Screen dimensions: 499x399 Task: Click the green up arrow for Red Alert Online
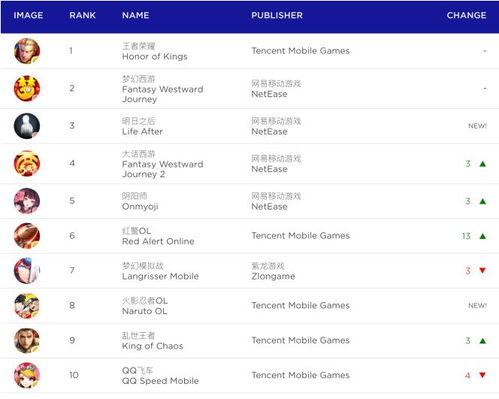tap(483, 236)
